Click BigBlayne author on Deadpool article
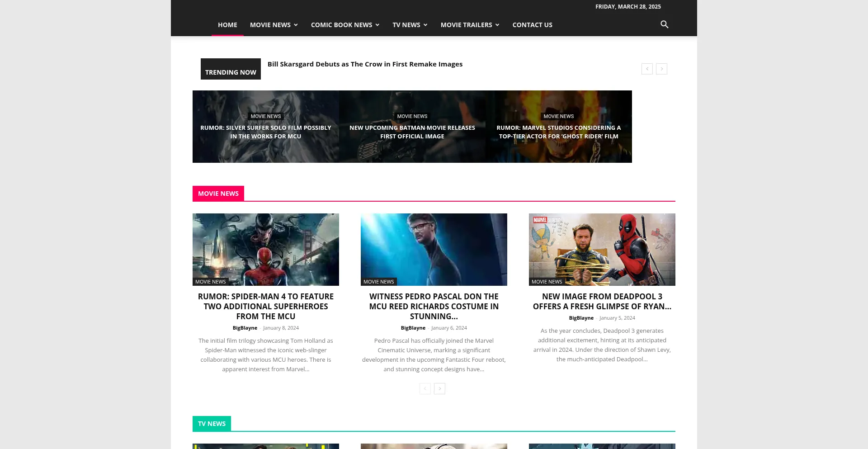 coord(581,318)
